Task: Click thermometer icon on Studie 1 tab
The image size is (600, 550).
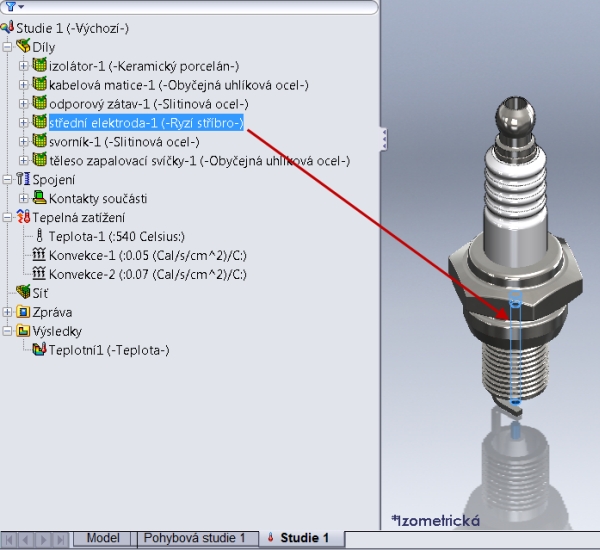Action: [271, 538]
